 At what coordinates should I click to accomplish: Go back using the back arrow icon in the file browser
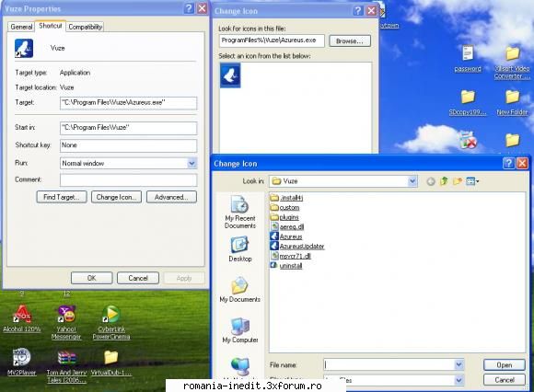coord(431,181)
